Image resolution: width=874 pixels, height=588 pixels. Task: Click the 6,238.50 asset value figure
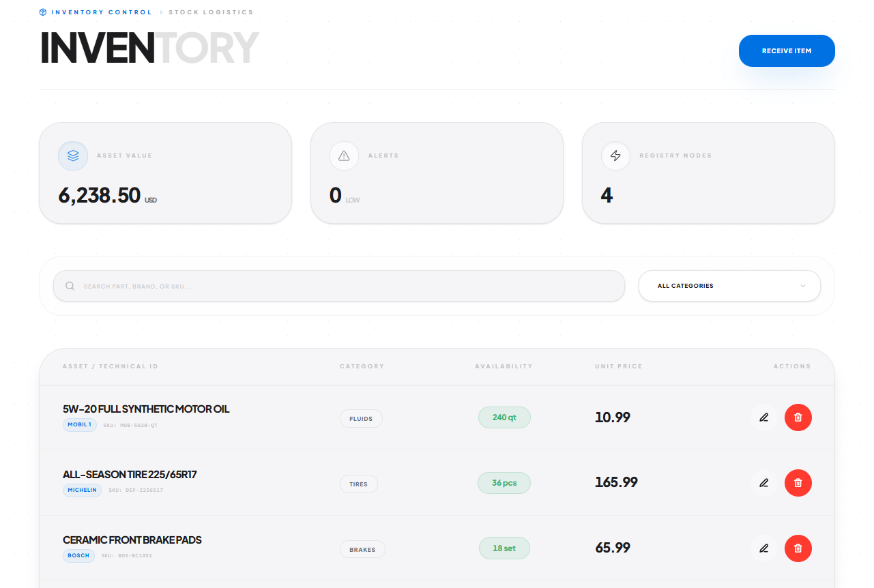click(100, 196)
